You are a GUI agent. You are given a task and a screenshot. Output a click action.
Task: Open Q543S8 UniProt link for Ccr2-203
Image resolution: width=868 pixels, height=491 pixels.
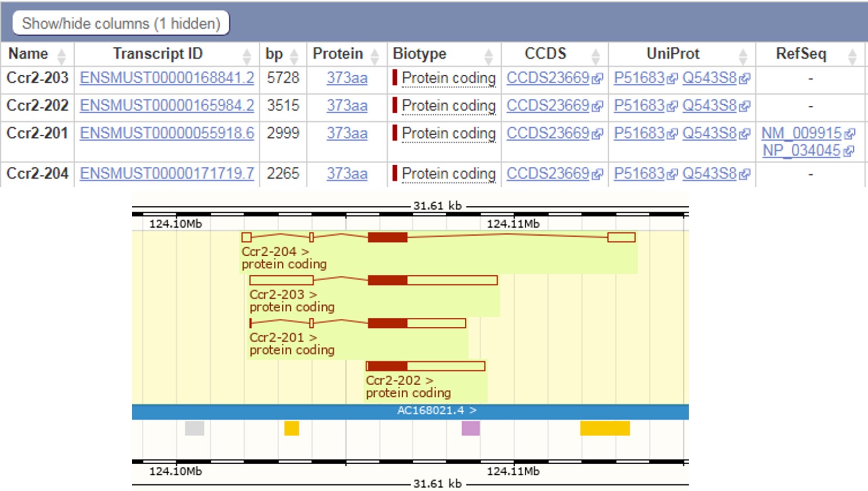709,78
